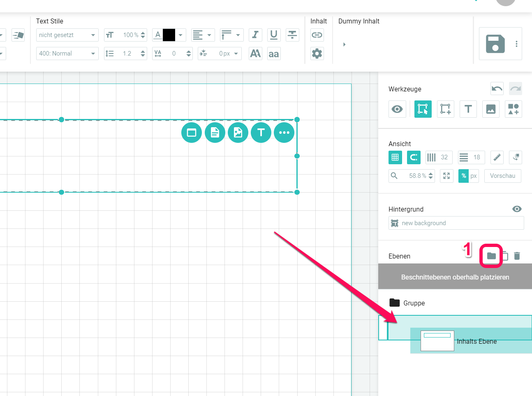Click 'Beschnittebenen oberhalb platzieren' bar
The height and width of the screenshot is (396, 532).
point(455,277)
